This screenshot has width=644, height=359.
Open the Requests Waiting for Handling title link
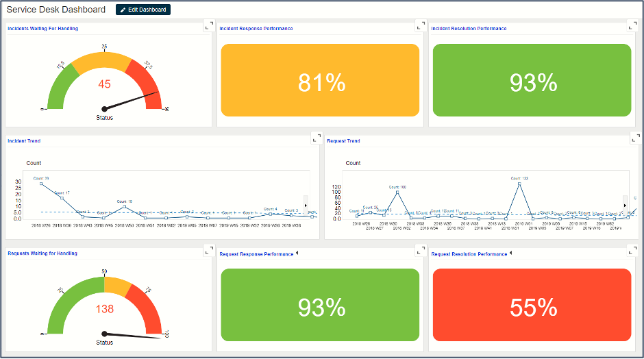42,253
